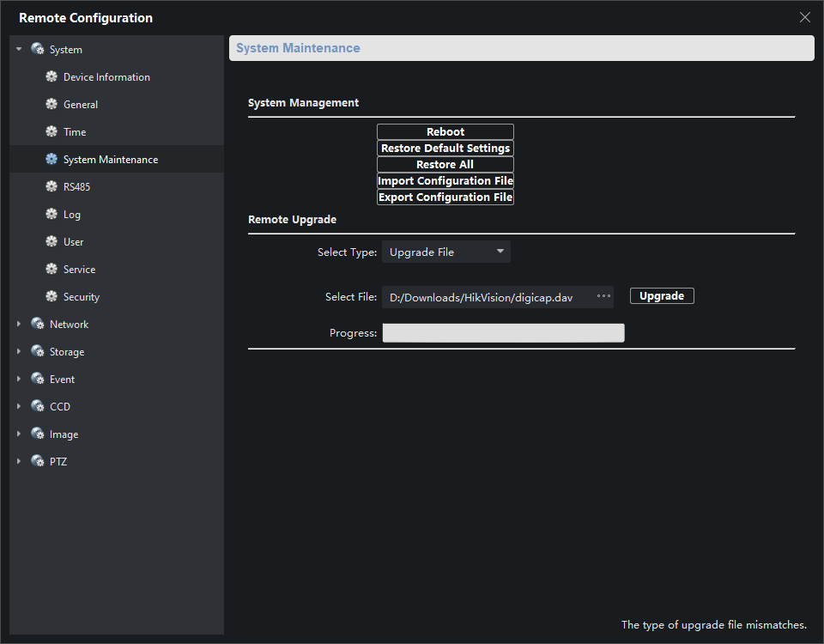
Task: Click the gear icon beside Device Information
Action: (51, 77)
